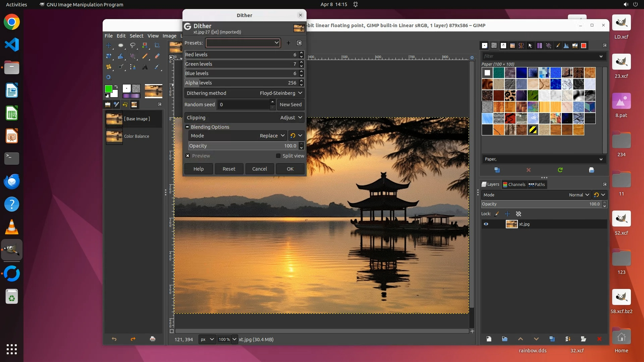The image size is (644, 362).
Task: Select the Zoom magnifier tool
Action: click(x=109, y=77)
